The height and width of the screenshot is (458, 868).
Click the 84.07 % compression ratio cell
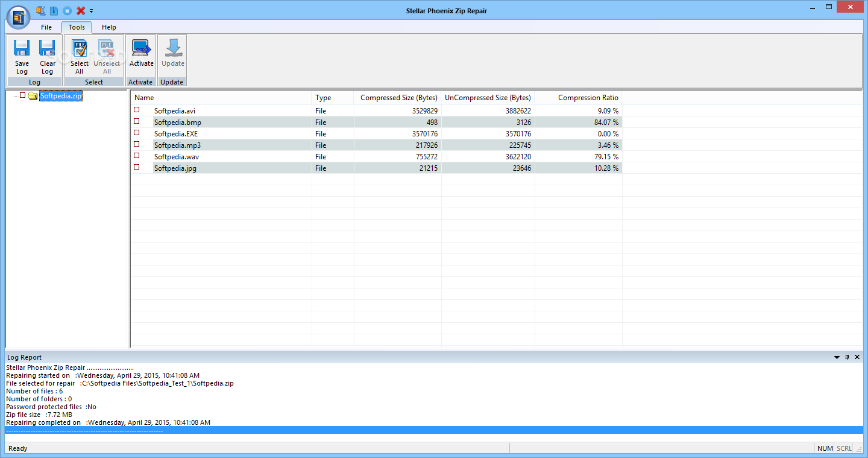(606, 122)
